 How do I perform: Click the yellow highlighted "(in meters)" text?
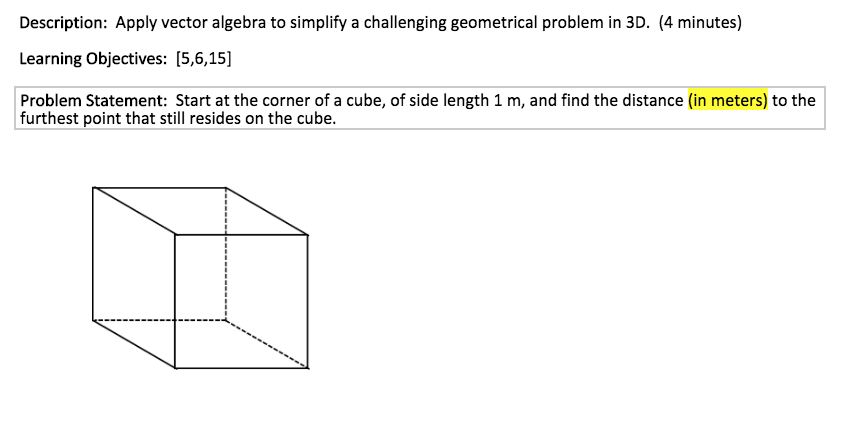(727, 101)
